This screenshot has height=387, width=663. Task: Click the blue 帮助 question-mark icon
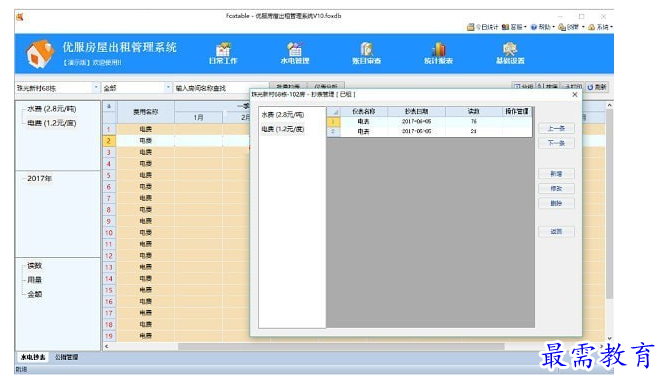(x=534, y=27)
